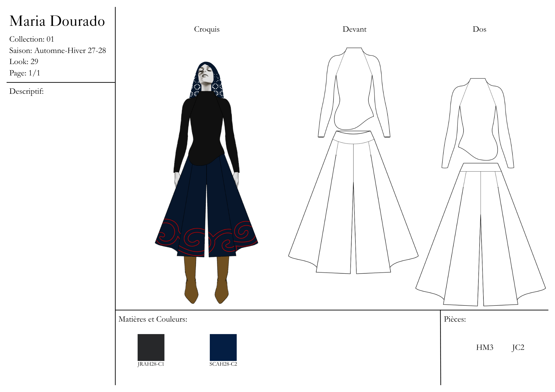Select the 'JC2' piece code
The height and width of the screenshot is (392, 555).
pos(518,348)
